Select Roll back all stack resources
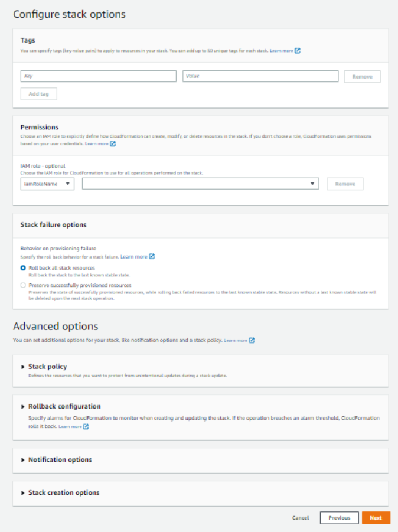Screen dimensions: 398x532 [x=23, y=268]
